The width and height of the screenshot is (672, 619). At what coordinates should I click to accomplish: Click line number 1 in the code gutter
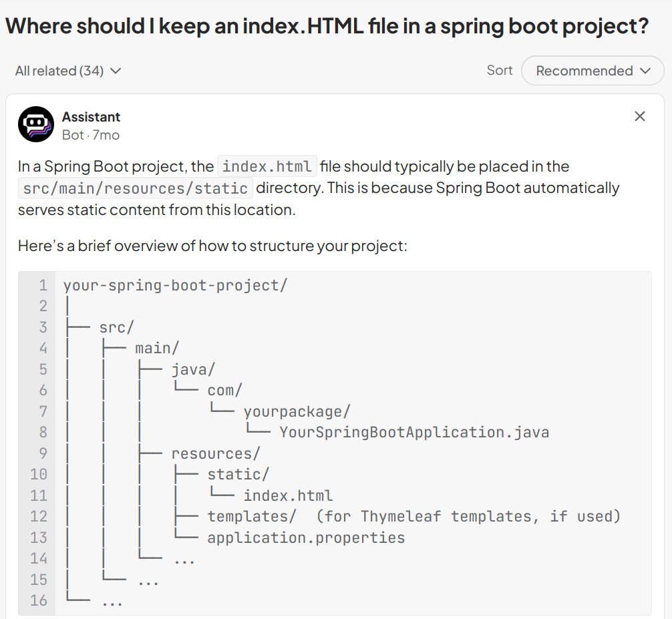point(43,285)
